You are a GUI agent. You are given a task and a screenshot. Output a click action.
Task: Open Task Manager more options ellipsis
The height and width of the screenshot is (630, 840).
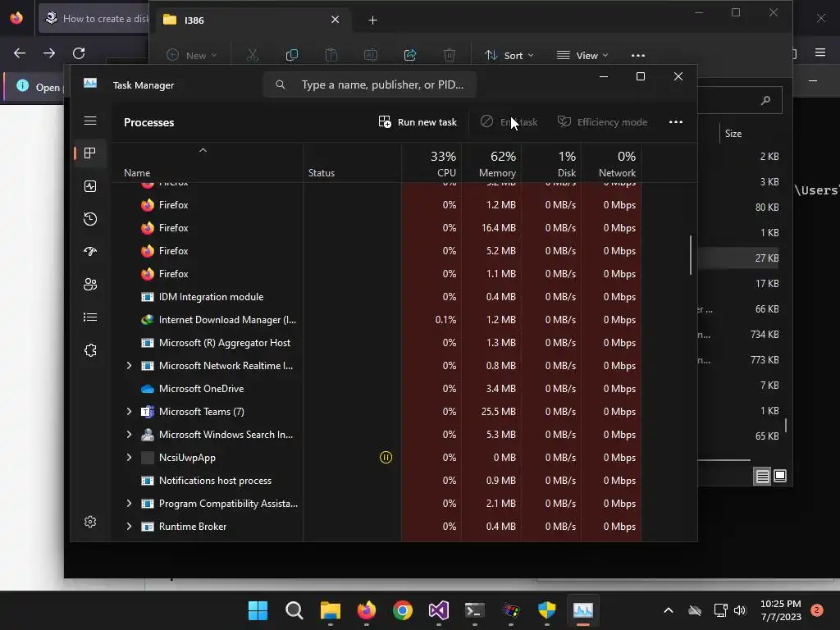676,122
